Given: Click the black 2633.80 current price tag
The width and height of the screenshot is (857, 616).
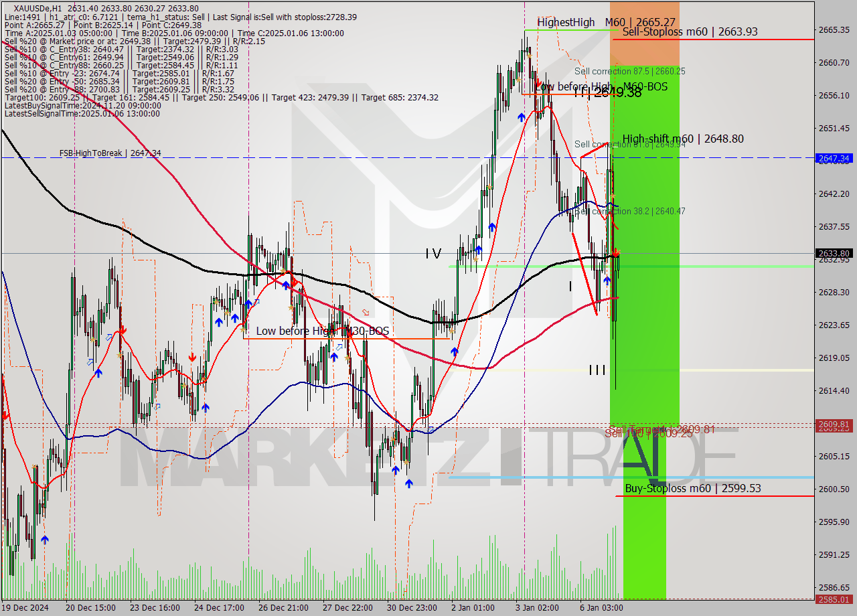Looking at the screenshot, I should click(x=834, y=253).
